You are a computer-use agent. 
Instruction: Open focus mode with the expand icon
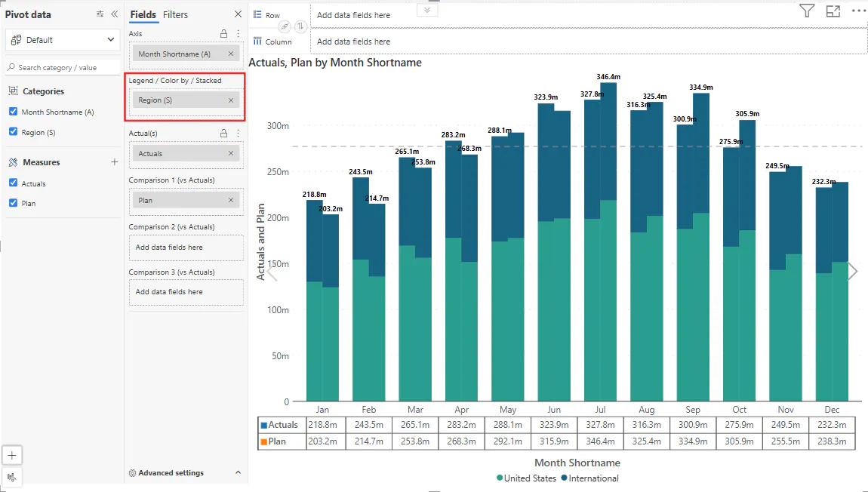coord(833,11)
